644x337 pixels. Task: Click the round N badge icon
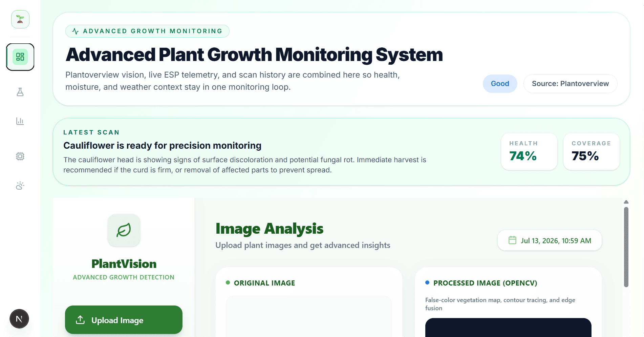[19, 319]
